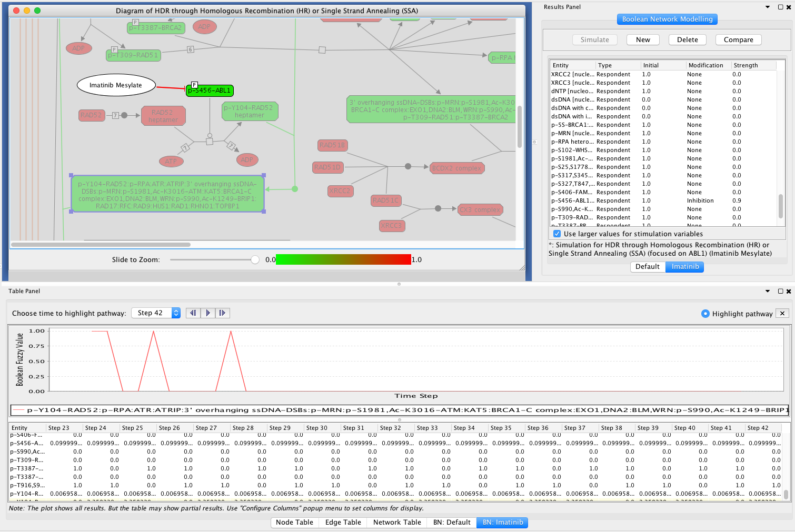Play pathway highlight animation

coord(208,313)
